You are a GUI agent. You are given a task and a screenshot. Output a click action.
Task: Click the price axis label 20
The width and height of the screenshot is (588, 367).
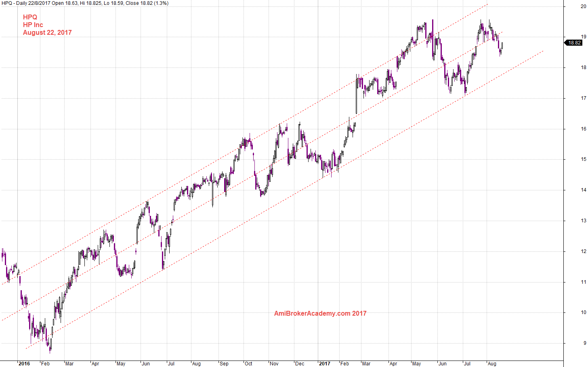(x=584, y=6)
